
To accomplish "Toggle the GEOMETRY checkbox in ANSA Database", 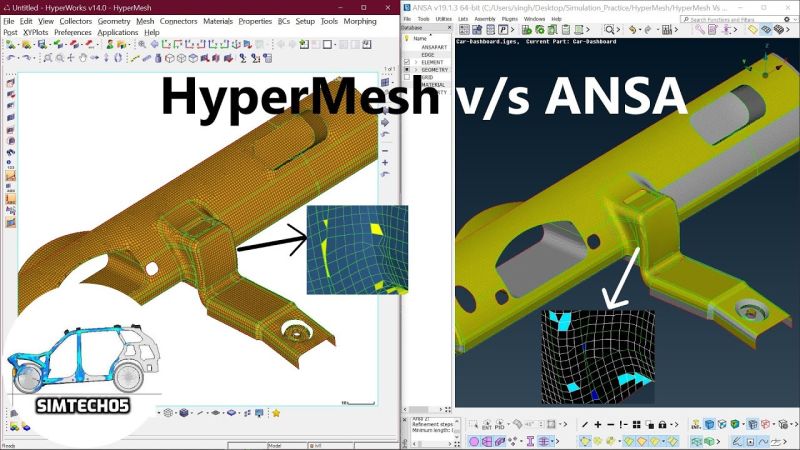I will click(407, 69).
